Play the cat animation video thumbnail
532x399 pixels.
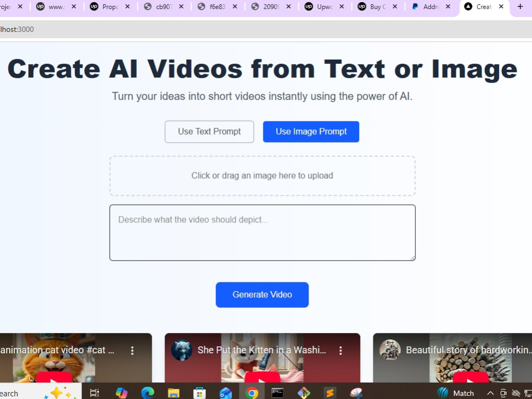[54, 378]
